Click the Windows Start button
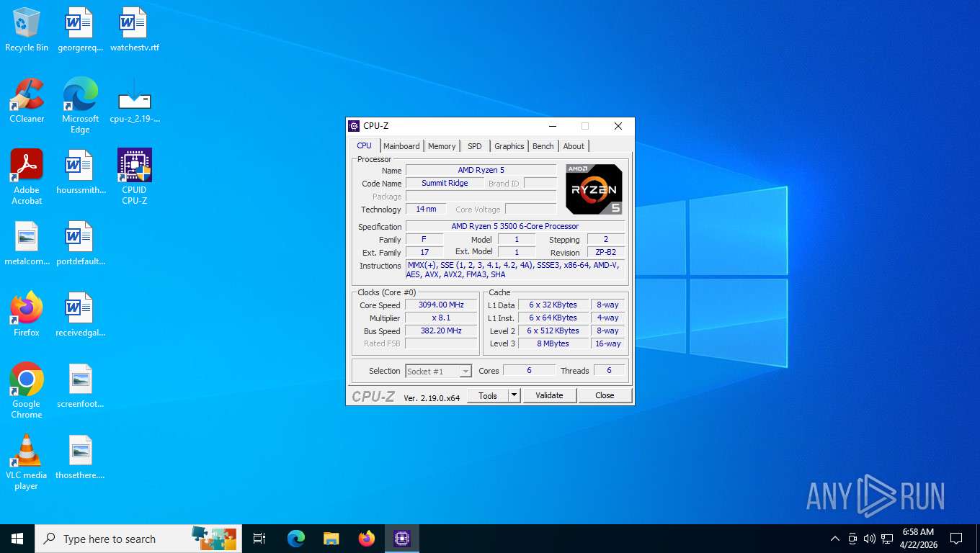The image size is (980, 553). [17, 539]
